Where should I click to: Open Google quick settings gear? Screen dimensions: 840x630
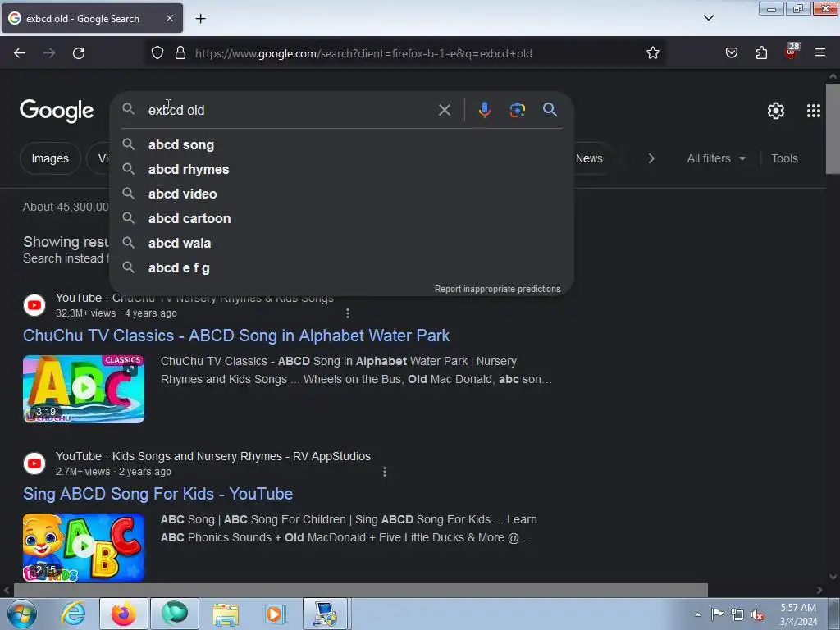(776, 111)
